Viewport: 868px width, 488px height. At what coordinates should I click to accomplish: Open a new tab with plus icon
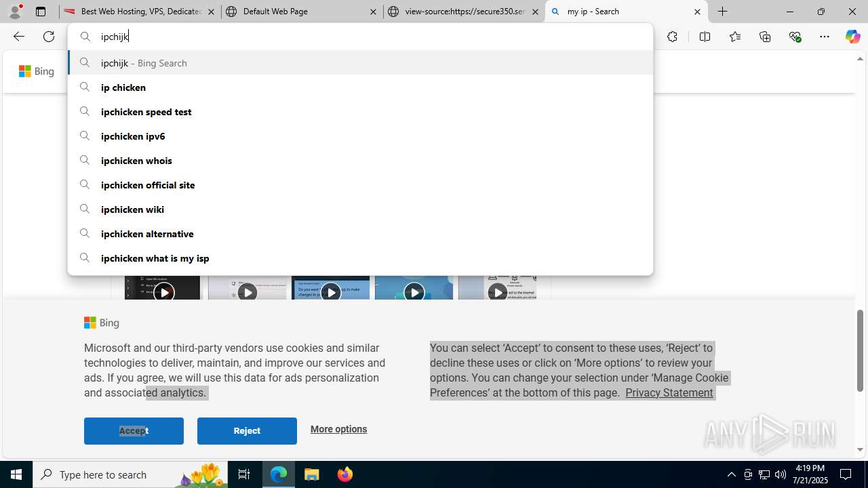tap(723, 12)
